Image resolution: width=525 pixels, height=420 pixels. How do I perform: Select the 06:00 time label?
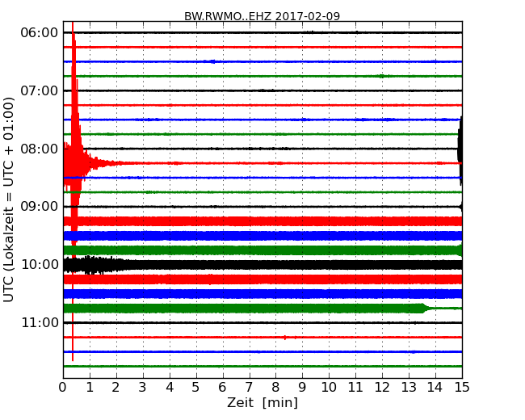40,33
